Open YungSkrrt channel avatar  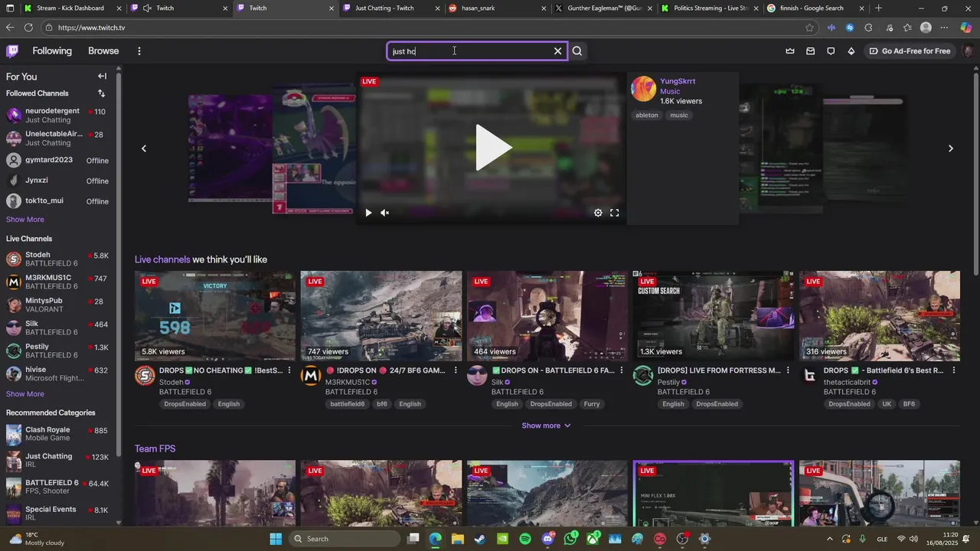643,89
